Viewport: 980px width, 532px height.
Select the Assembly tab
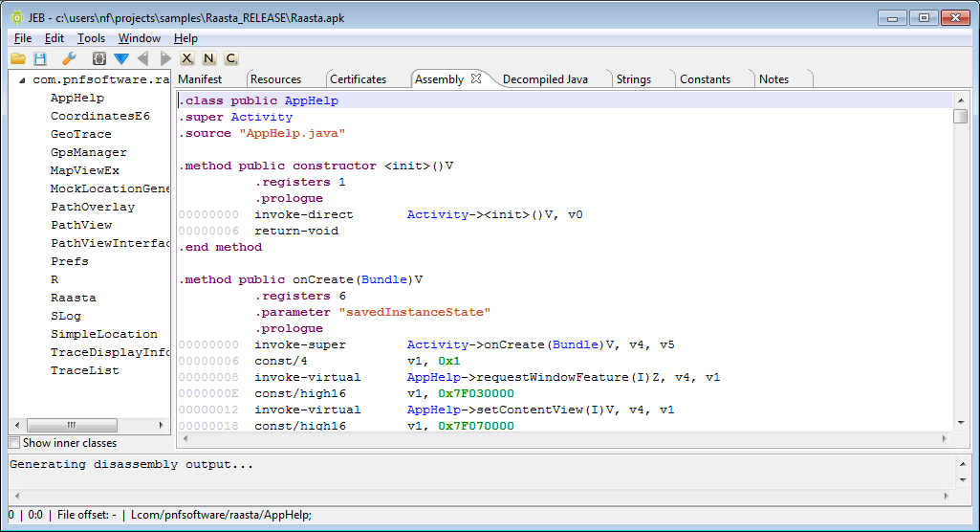click(440, 79)
